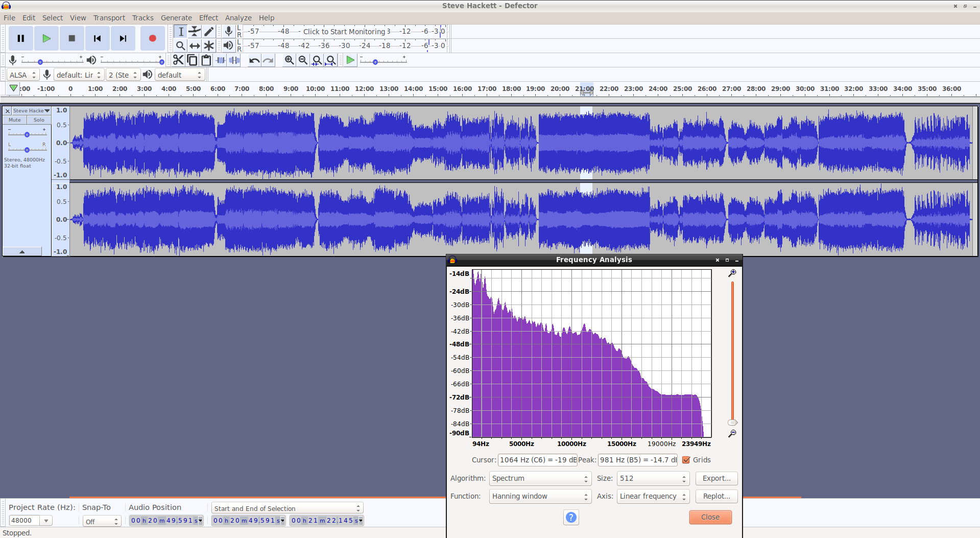Screen dimensions: 980x538
Task: Collapse the track with bottom arrow
Action: click(22, 252)
